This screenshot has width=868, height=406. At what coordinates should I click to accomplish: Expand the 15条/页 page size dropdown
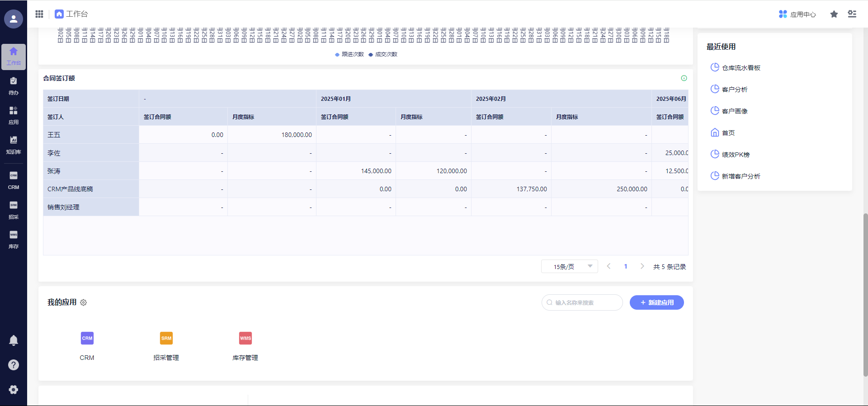pos(570,267)
